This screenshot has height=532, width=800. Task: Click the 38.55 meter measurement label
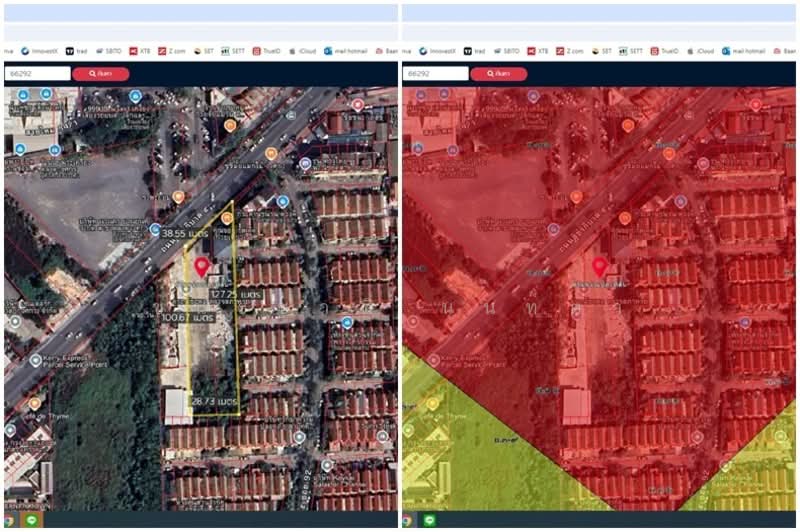click(186, 230)
